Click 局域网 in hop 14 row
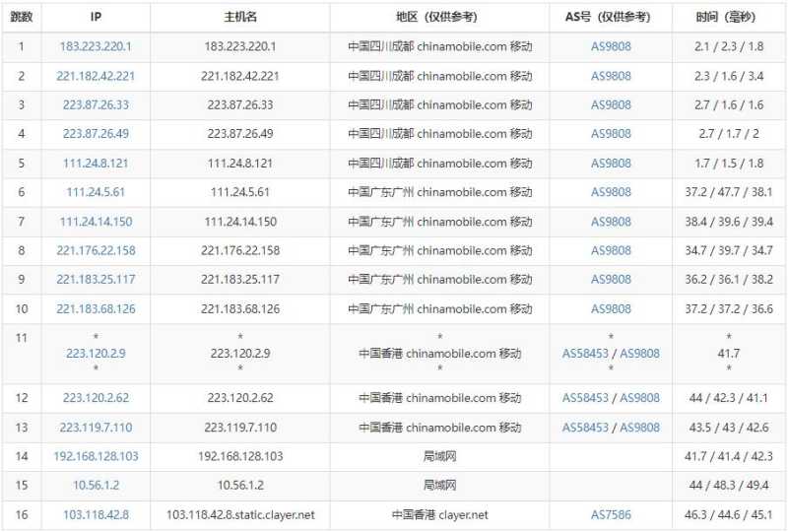The image size is (788, 532). coord(439,456)
